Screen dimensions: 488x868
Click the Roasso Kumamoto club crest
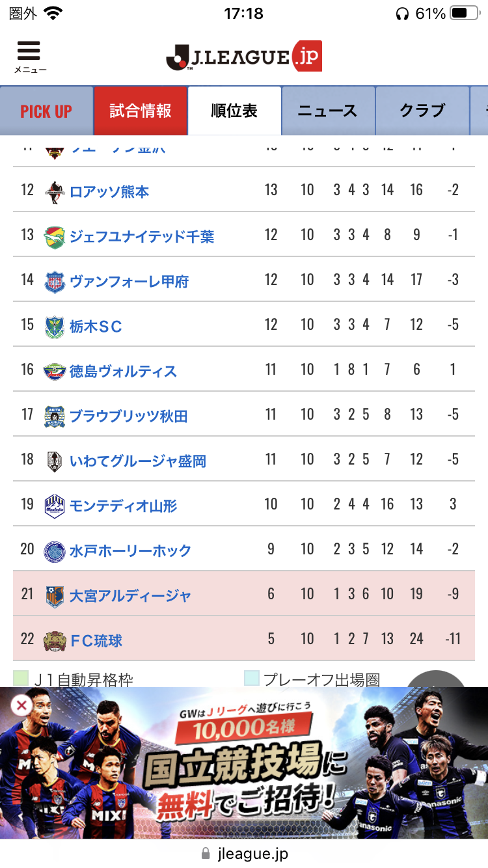coord(55,191)
